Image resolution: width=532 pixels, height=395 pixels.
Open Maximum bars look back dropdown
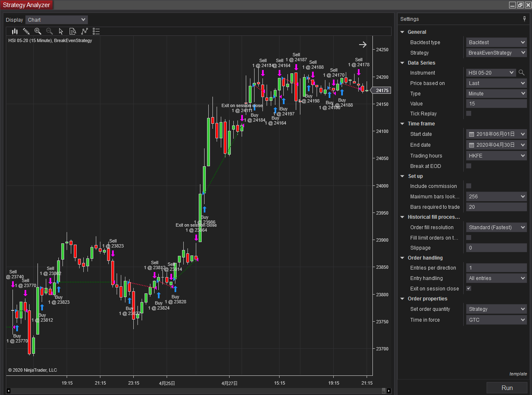click(497, 196)
